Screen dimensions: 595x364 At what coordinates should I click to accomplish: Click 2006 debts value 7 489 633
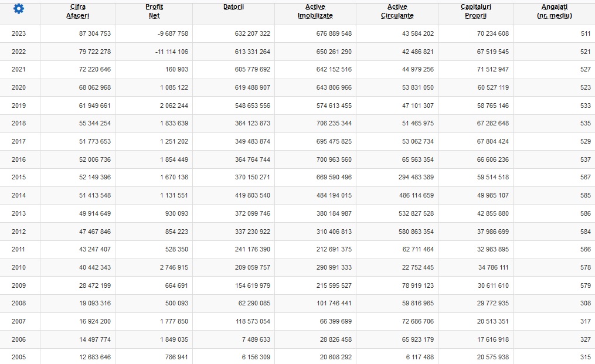pyautogui.click(x=256, y=339)
